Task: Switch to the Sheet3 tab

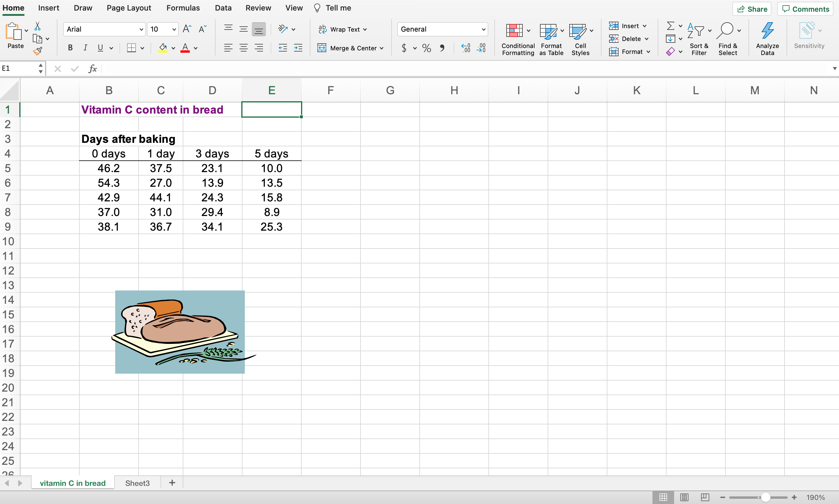Action: 137,483
